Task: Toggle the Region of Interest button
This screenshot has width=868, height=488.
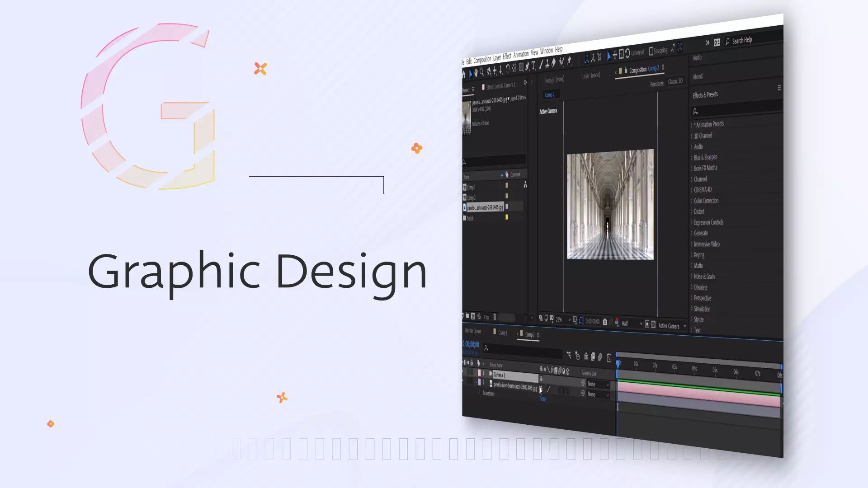Action: coord(647,324)
